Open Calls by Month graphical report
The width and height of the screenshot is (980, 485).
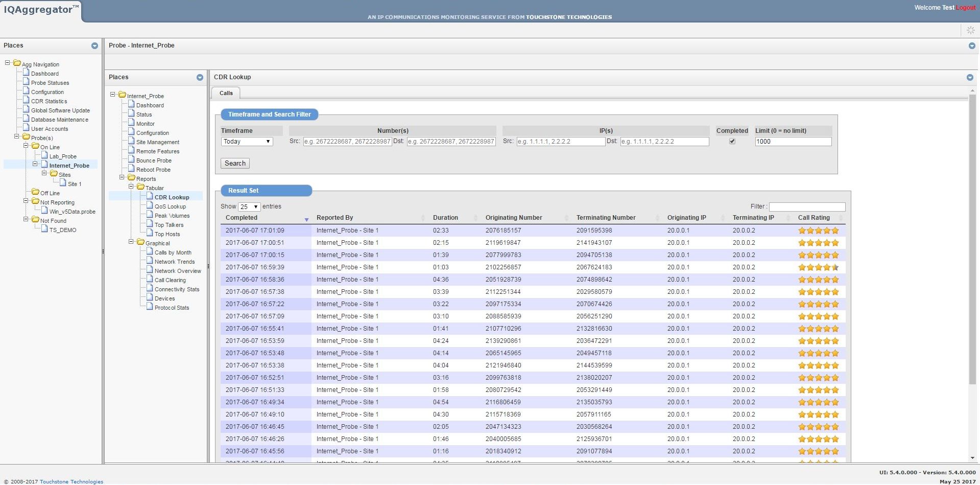pyautogui.click(x=173, y=252)
